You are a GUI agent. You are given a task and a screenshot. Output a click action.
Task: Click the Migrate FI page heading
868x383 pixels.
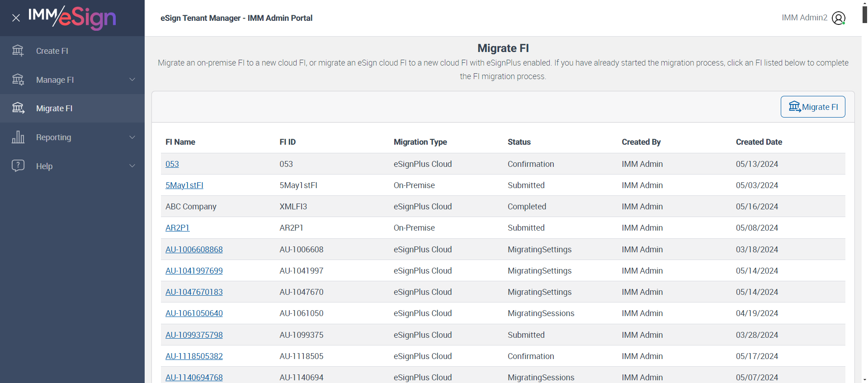pos(503,48)
